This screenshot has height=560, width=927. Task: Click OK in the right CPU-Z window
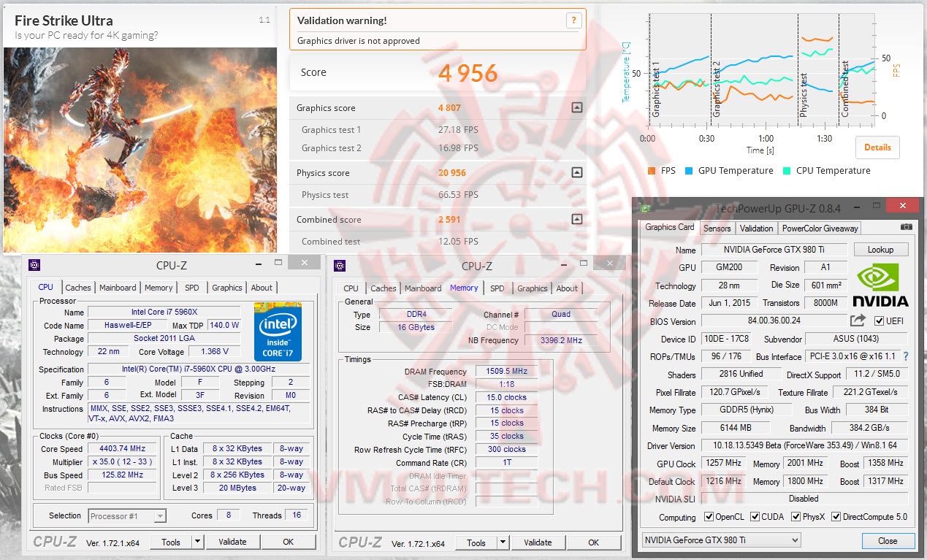(x=593, y=542)
